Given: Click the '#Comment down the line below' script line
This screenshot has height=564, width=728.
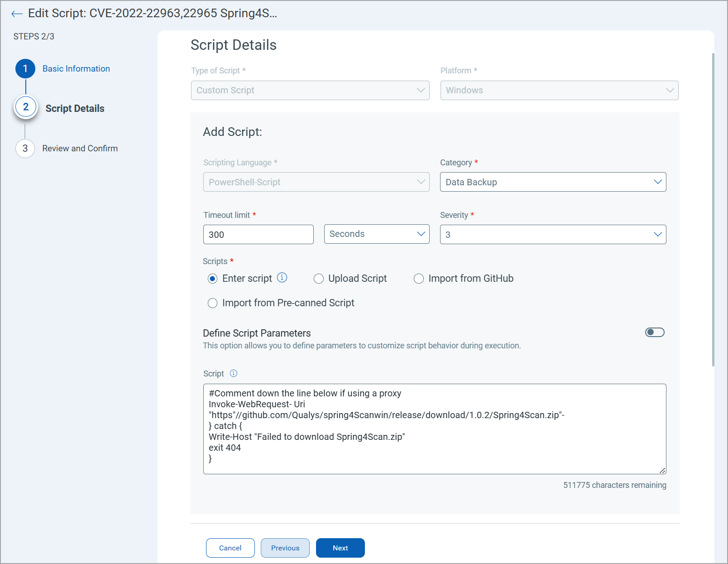Looking at the screenshot, I should click(305, 393).
